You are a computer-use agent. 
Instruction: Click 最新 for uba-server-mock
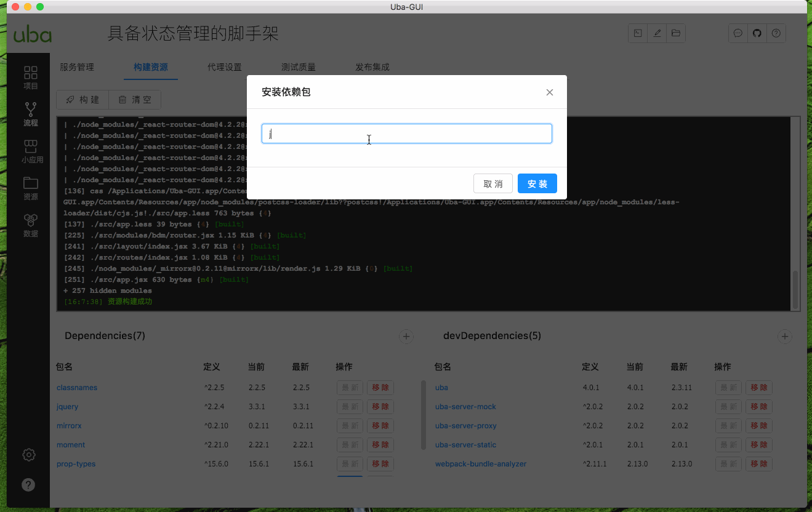pos(728,407)
